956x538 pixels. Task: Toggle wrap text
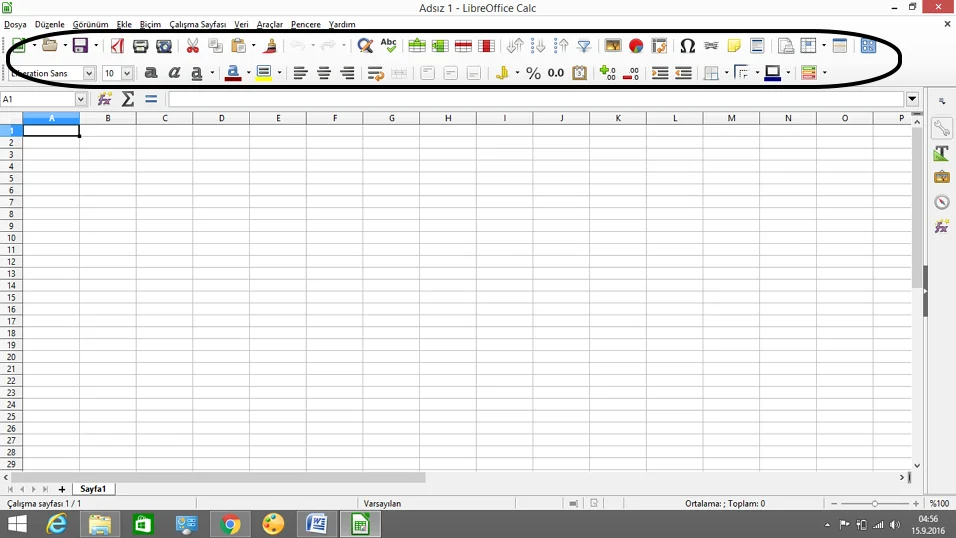pyautogui.click(x=376, y=74)
